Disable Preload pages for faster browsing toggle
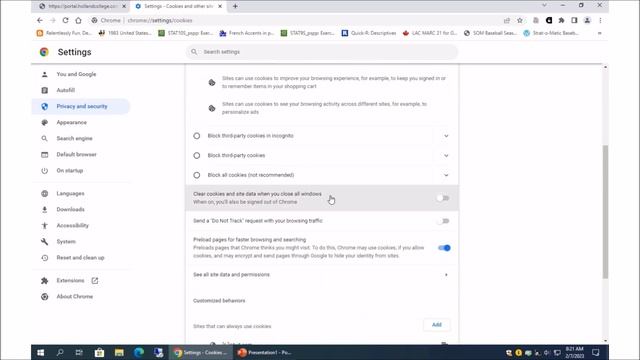Image resolution: width=640 pixels, height=360 pixels. coord(444,248)
